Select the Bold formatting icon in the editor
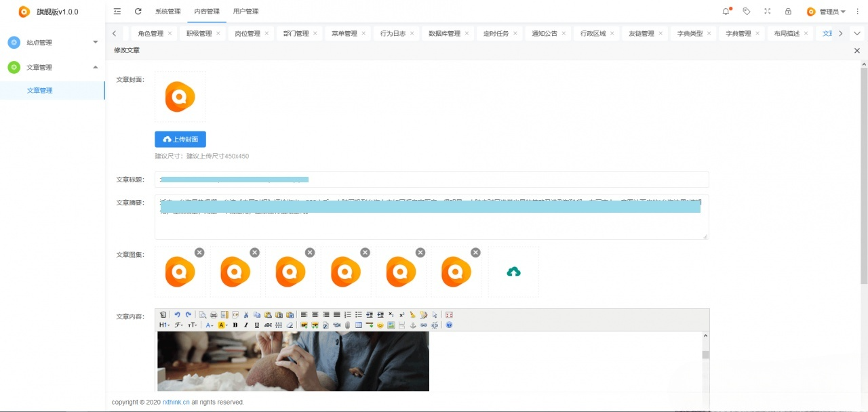This screenshot has width=868, height=412. 235,325
